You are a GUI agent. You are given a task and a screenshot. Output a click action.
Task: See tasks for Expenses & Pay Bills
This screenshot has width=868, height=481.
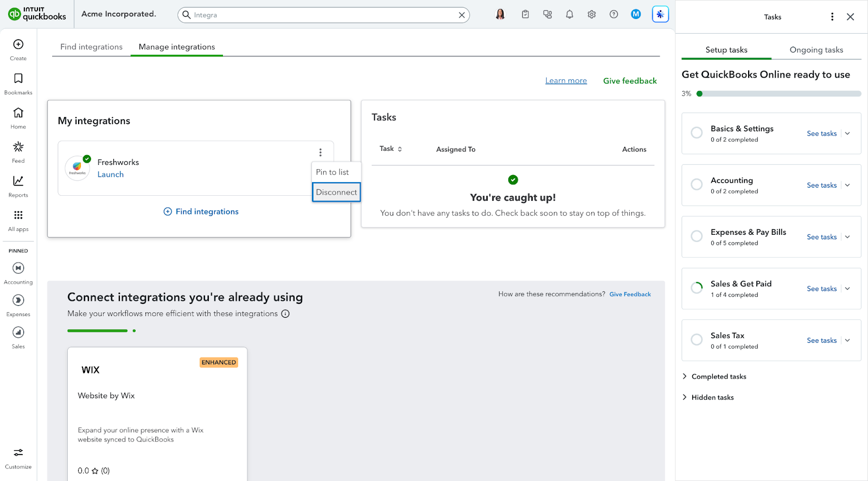(821, 237)
